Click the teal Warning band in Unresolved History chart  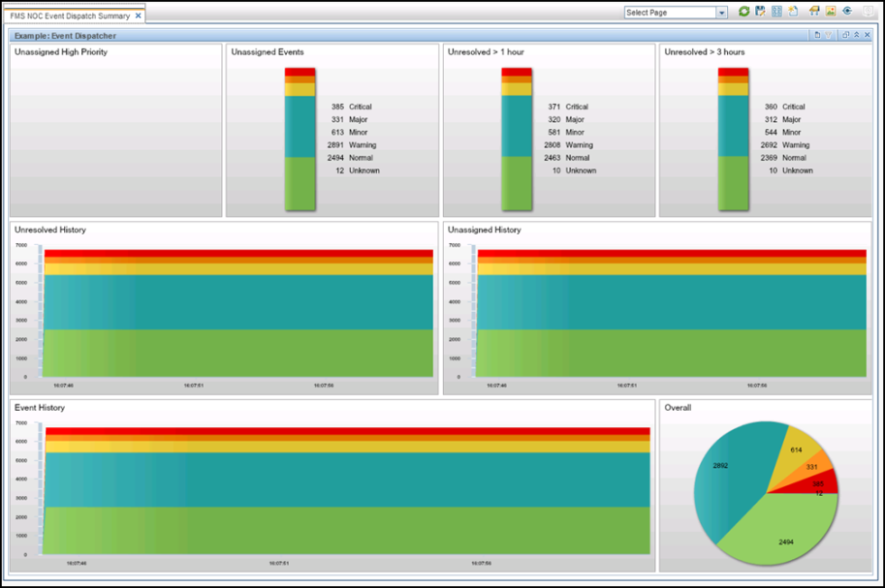[238, 302]
